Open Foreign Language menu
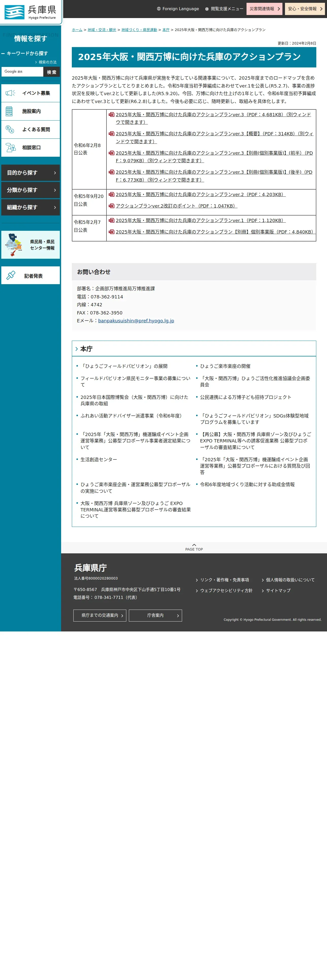Viewport: 327px width, 980px height. coord(178,9)
